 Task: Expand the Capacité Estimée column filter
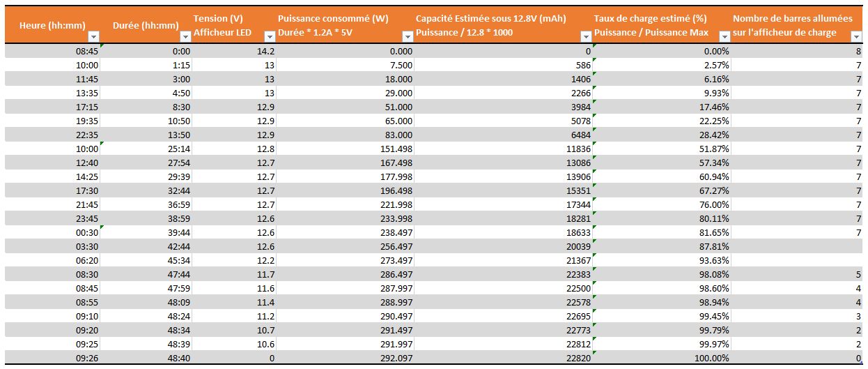[586, 36]
